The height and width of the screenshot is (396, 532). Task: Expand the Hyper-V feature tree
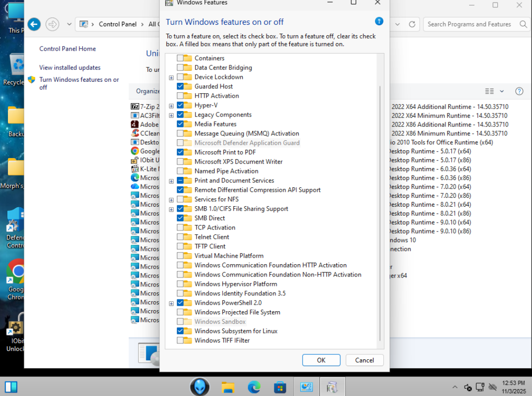point(171,106)
